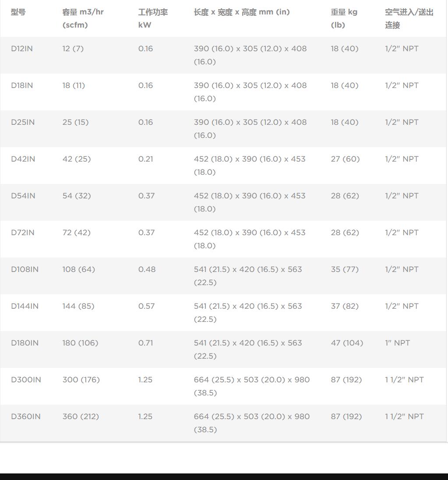Click the D25IN capacity value 25 (15)
Screen dimensions: 448x480
point(75,122)
